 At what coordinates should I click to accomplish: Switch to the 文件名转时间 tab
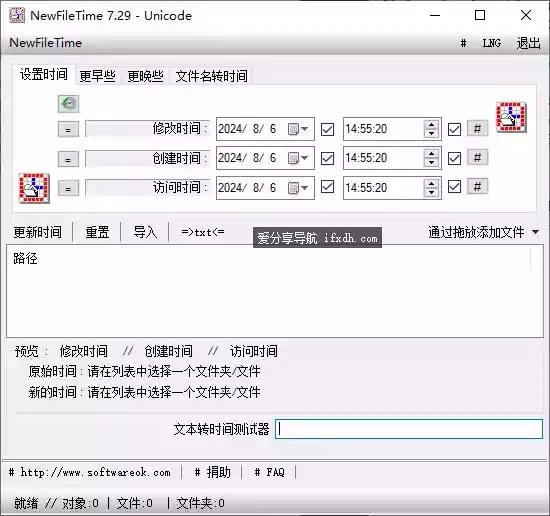(212, 76)
